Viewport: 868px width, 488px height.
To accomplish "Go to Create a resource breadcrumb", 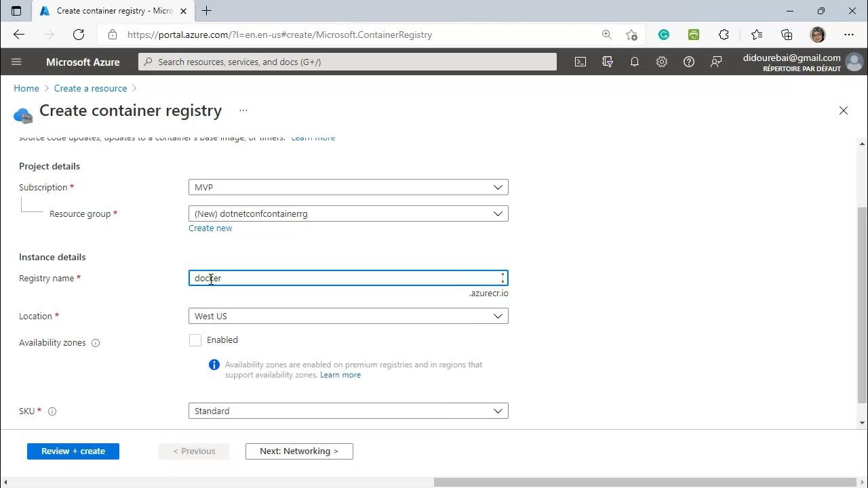I will pyautogui.click(x=90, y=88).
